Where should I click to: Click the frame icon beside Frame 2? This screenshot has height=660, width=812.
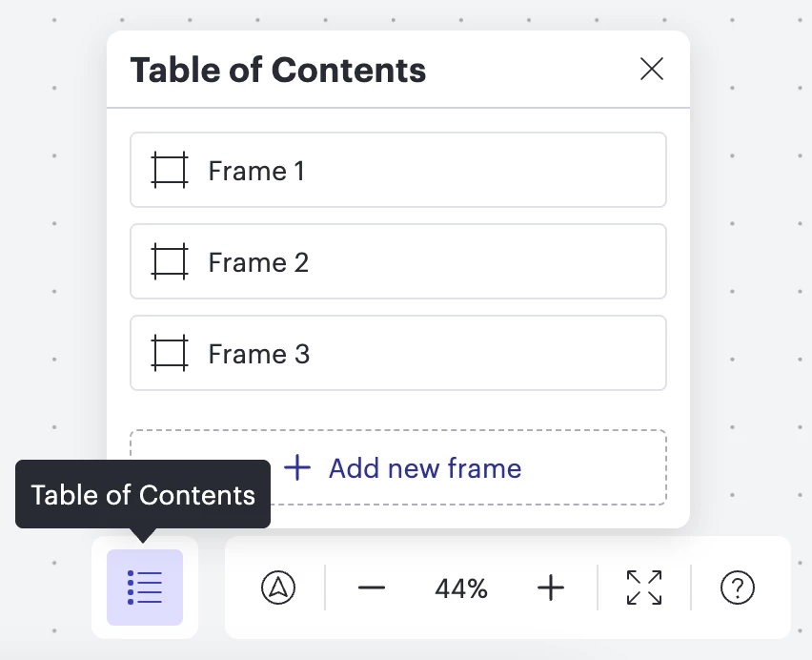pos(170,262)
